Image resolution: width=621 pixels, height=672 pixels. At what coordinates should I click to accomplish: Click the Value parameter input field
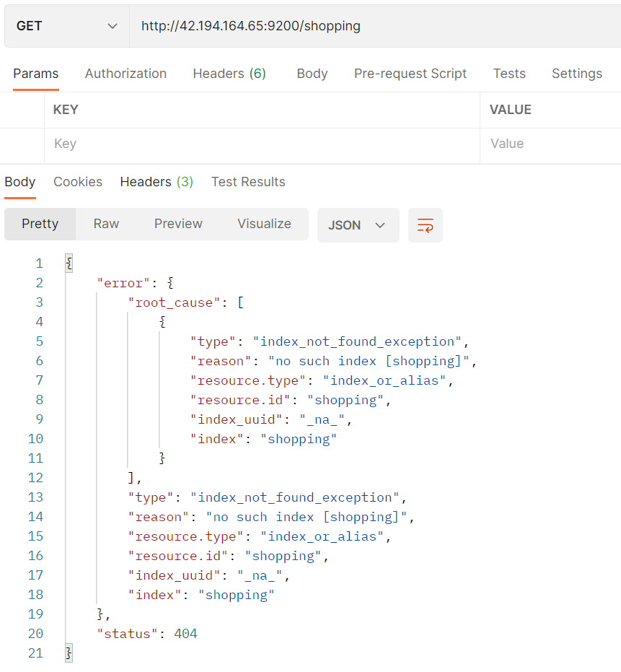550,144
